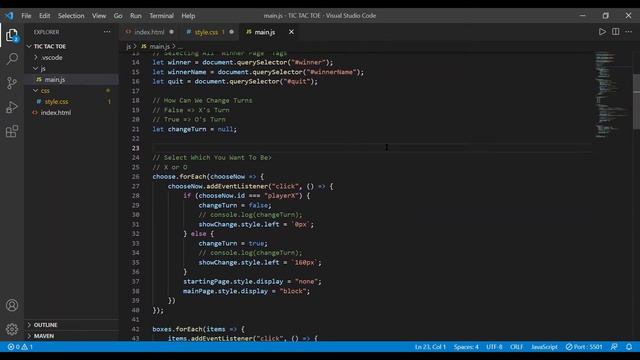Open the Search view in activity bar

coord(12,59)
